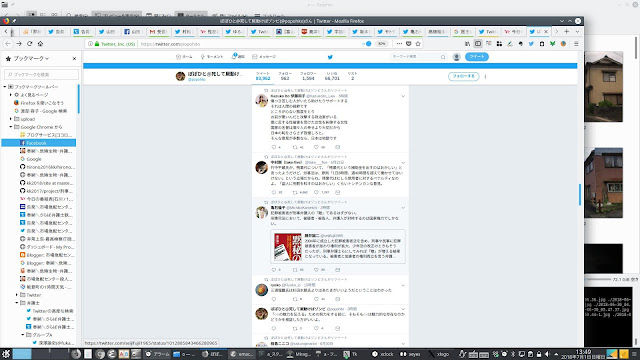
Task: Click the Twitter モーメント nav item
Action: pyautogui.click(x=212, y=57)
